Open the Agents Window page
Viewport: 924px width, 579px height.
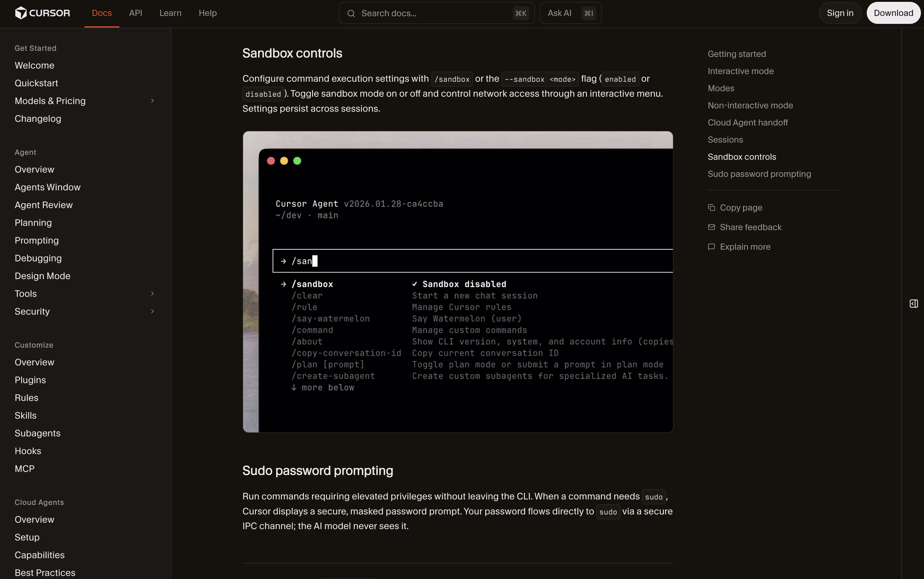tap(47, 187)
